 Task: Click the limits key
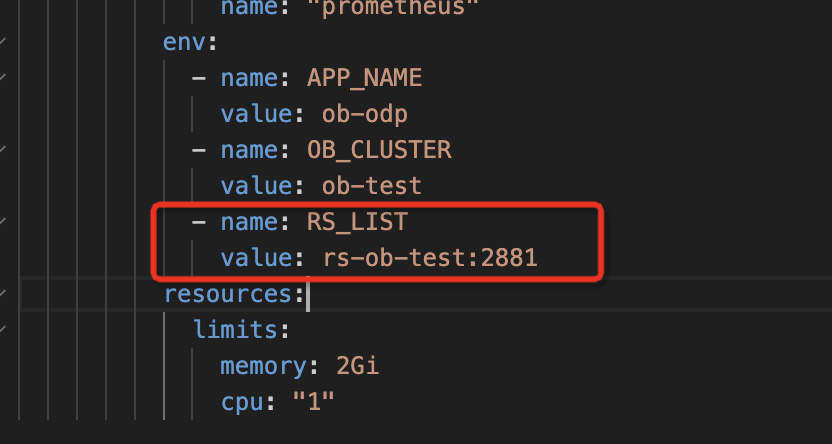(235, 330)
